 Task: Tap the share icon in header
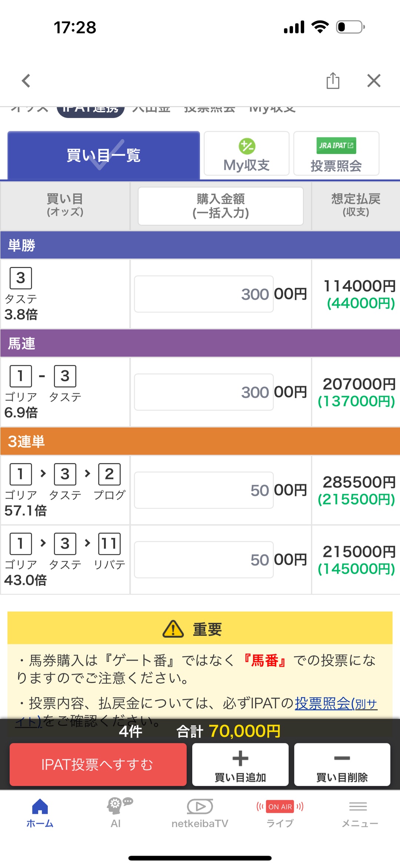click(x=333, y=81)
